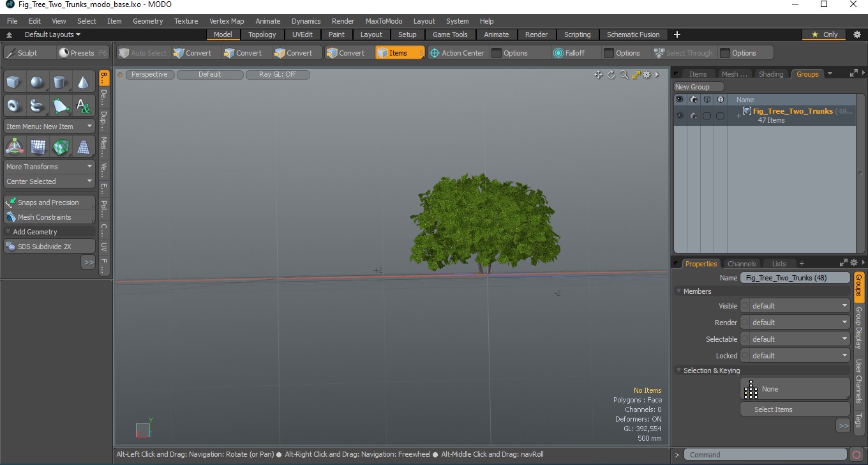Open the viewport settings gear
Screen dimensions: 868x465
647,75
